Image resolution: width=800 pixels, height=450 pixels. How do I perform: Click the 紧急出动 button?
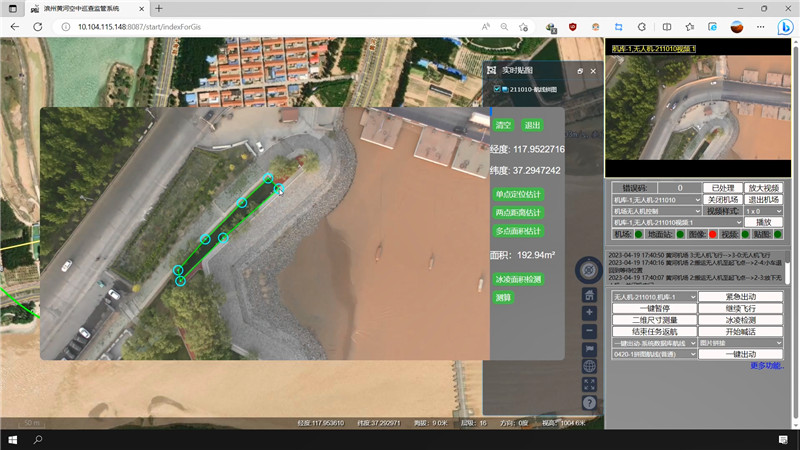click(740, 297)
